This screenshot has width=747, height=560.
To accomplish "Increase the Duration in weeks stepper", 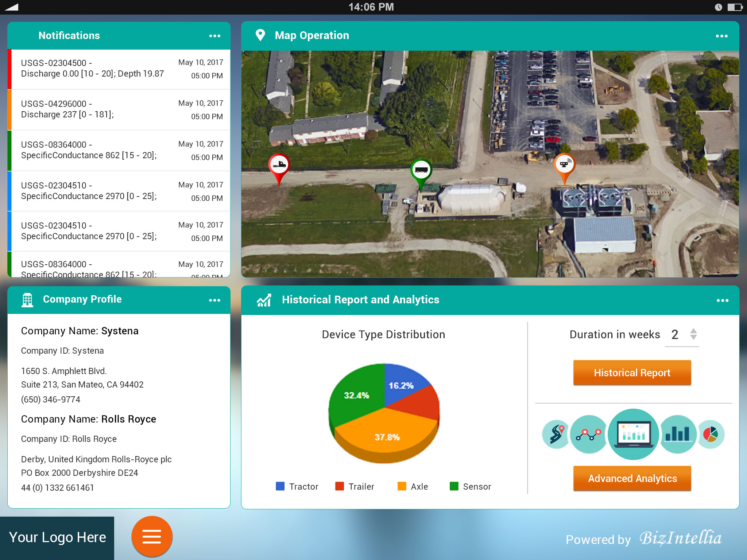I will tap(693, 331).
